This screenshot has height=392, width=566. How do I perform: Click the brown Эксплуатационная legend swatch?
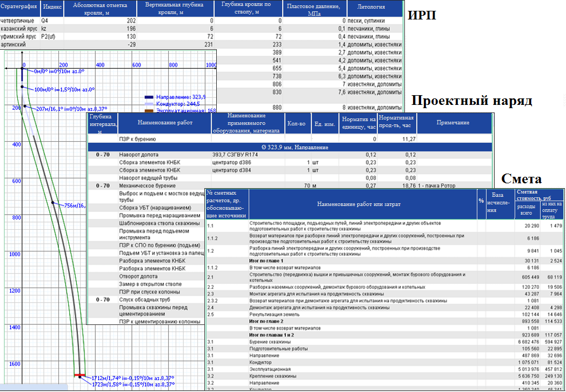point(149,110)
